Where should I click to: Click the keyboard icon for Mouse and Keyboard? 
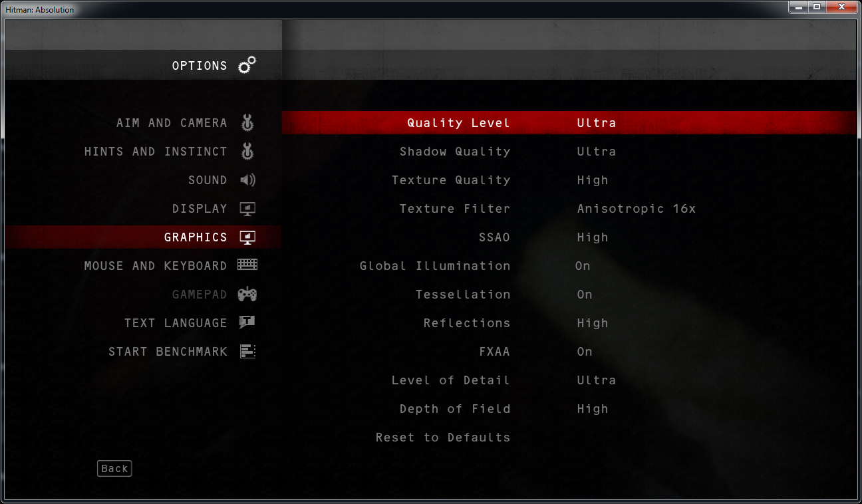247,265
